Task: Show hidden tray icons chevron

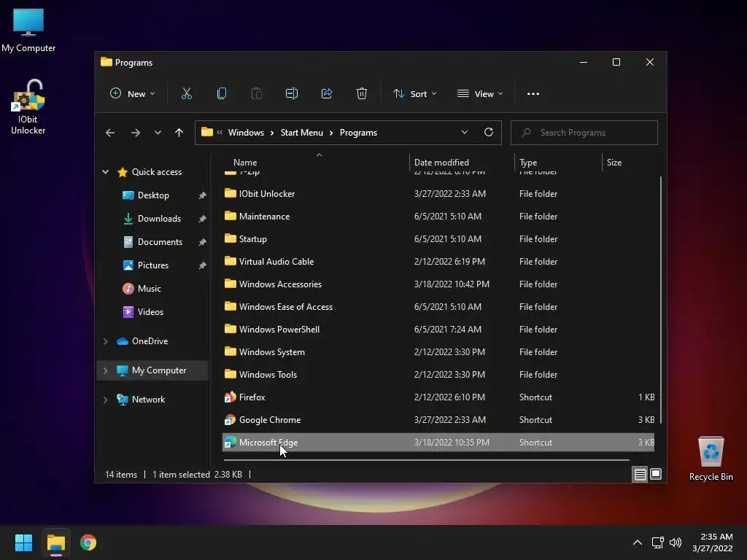Action: click(x=638, y=542)
